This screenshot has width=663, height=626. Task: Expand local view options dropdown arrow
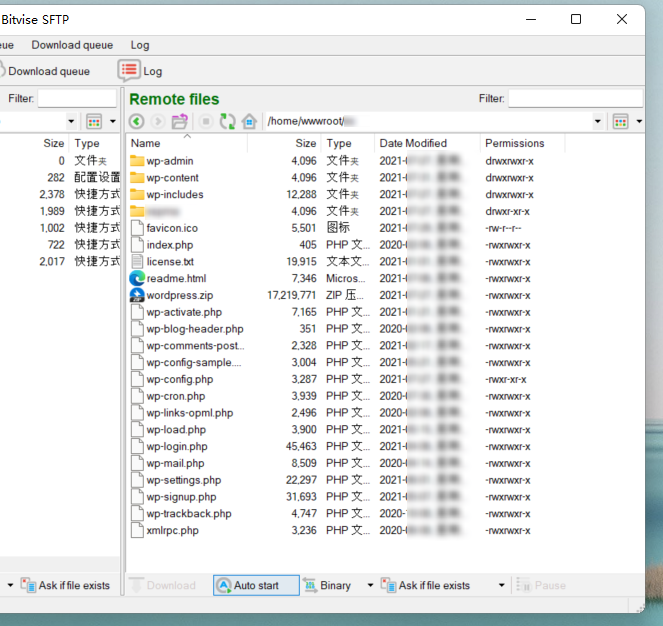[x=112, y=122]
